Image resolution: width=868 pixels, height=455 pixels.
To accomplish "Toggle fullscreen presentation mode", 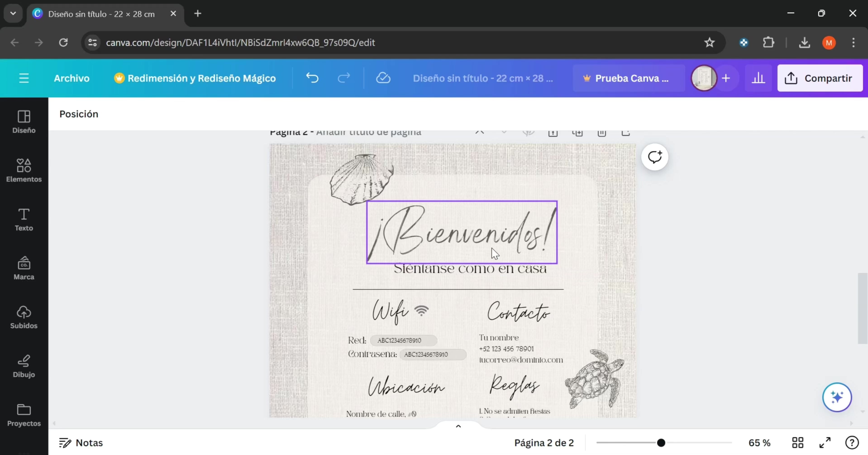I will tap(825, 443).
